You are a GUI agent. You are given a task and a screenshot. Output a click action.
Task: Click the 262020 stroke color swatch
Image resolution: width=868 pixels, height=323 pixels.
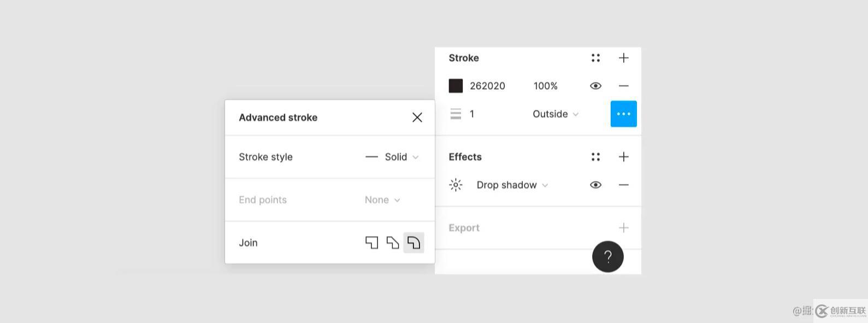(456, 86)
